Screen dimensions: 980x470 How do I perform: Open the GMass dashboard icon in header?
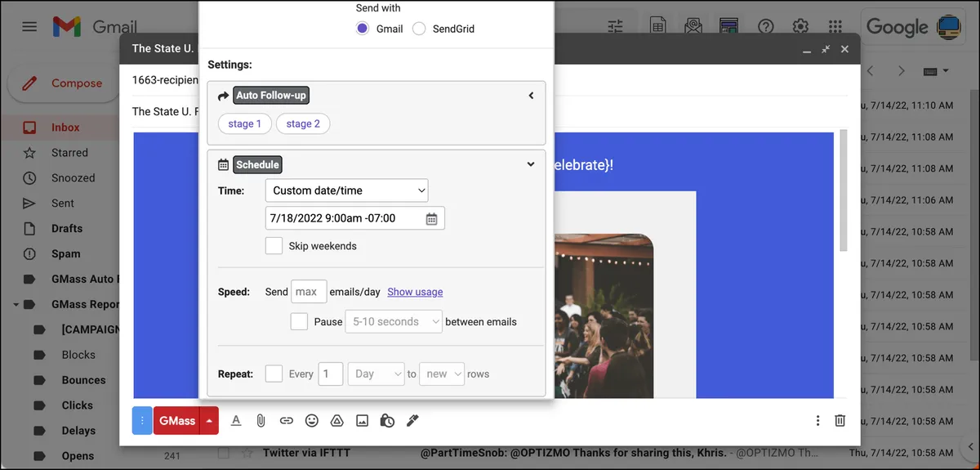(728, 27)
